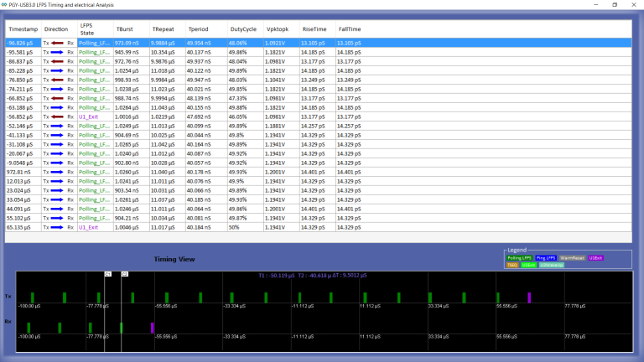Click the LFPS State column header

[x=96, y=29]
